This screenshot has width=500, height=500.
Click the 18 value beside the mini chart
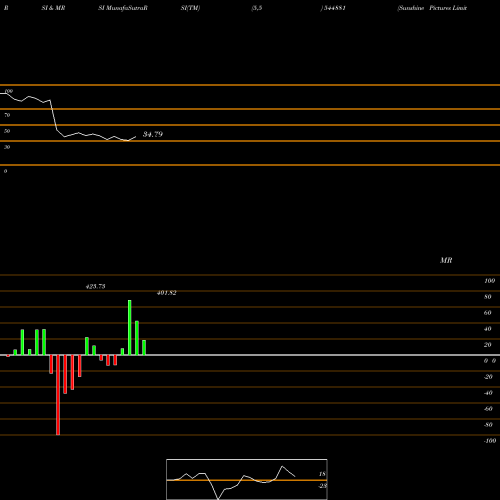pos(322,474)
